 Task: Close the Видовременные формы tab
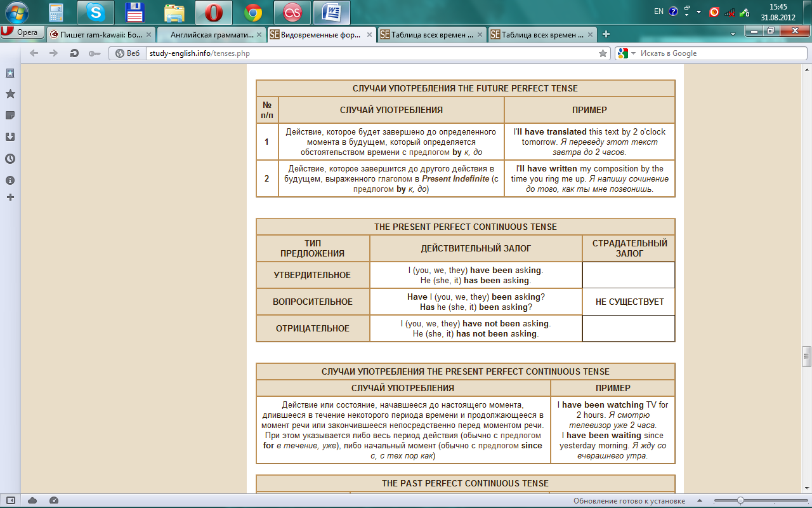(x=369, y=35)
